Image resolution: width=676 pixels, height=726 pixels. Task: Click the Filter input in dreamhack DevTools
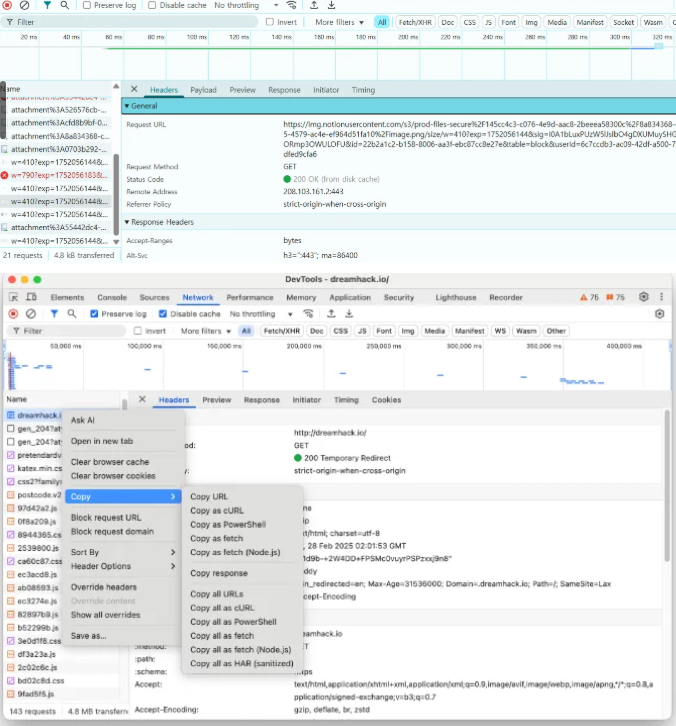click(x=67, y=331)
